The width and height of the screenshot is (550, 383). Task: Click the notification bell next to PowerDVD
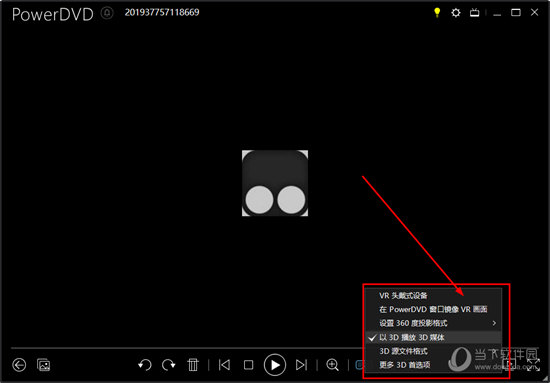tap(107, 13)
